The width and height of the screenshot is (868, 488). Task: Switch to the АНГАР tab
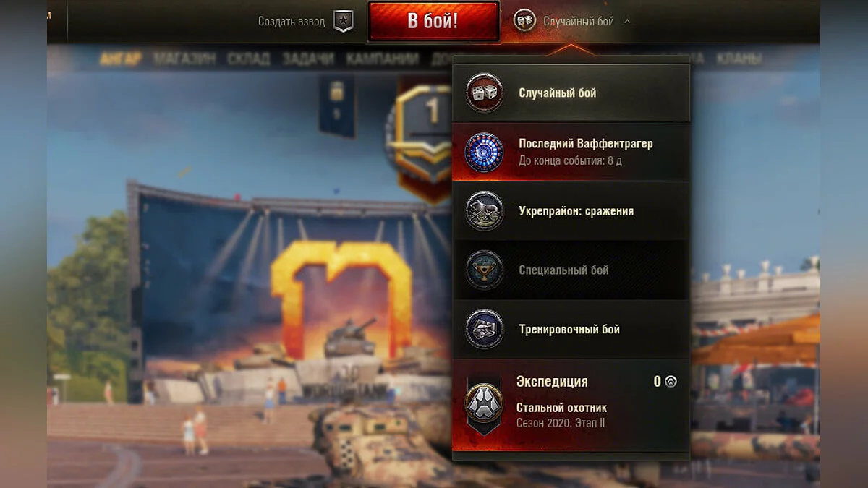coord(121,59)
